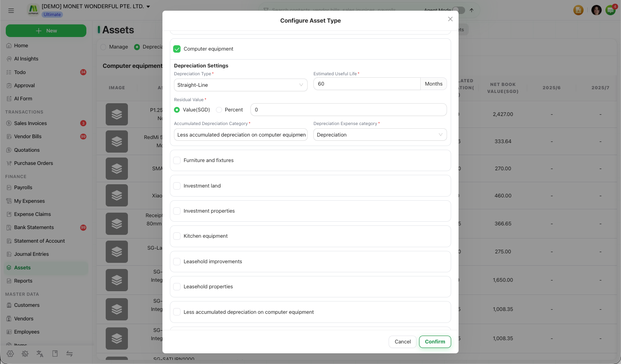Select the Value(SGD) radio button
The height and width of the screenshot is (364, 621).
tap(177, 110)
